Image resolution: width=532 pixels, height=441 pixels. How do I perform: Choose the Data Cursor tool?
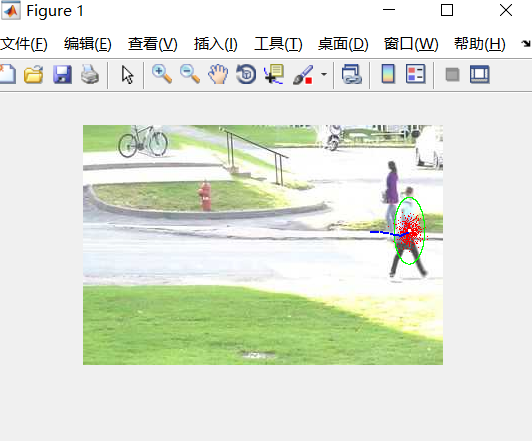tap(274, 74)
